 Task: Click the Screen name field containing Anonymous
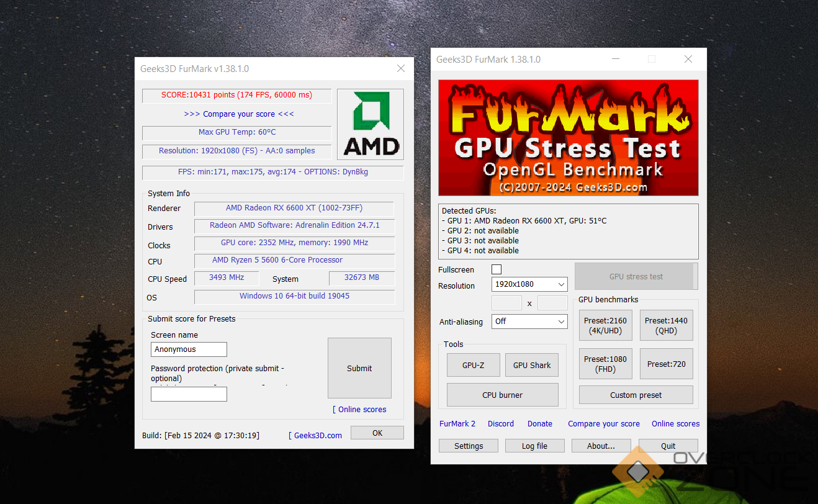point(189,349)
